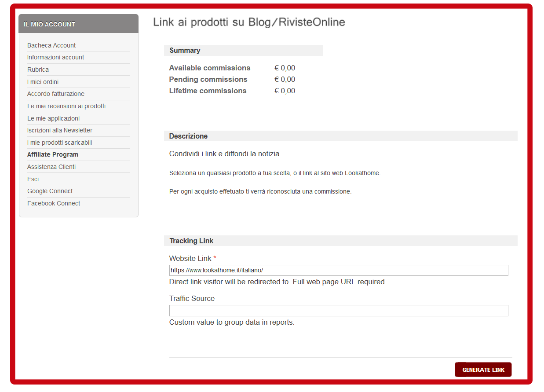544x392 pixels.
Task: Click the Website Link input field
Action: 338,270
